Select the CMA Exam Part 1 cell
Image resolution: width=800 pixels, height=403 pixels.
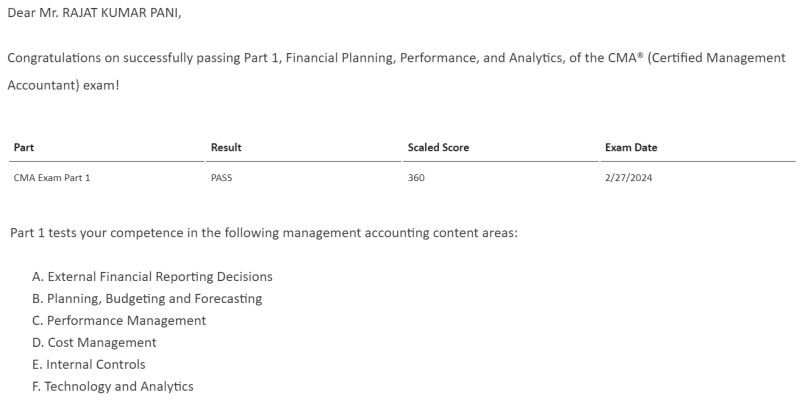(52, 178)
